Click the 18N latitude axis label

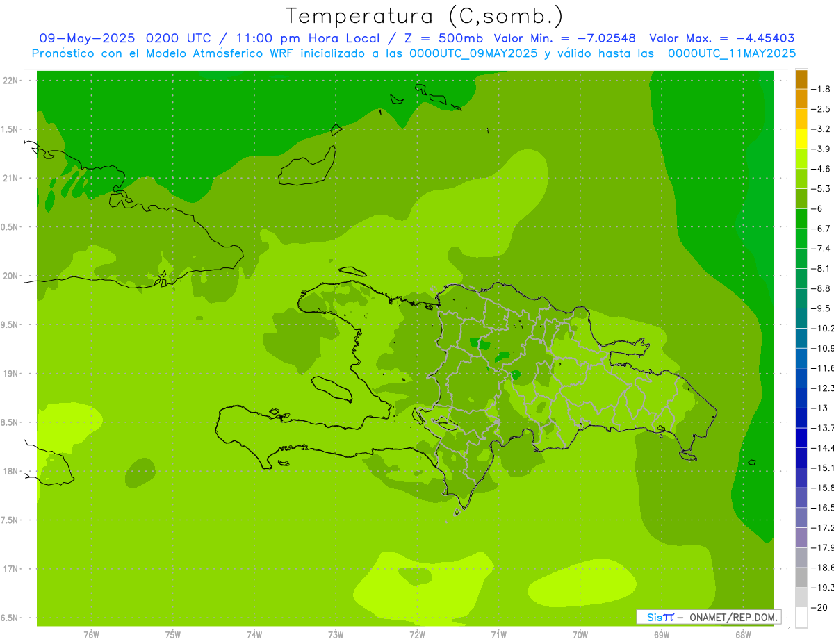coord(10,472)
